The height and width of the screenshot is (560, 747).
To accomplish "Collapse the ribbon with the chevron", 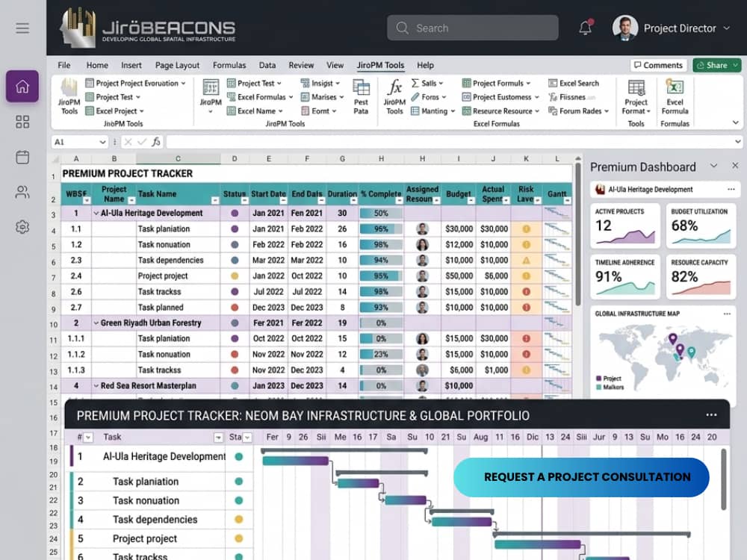I will pos(736,123).
